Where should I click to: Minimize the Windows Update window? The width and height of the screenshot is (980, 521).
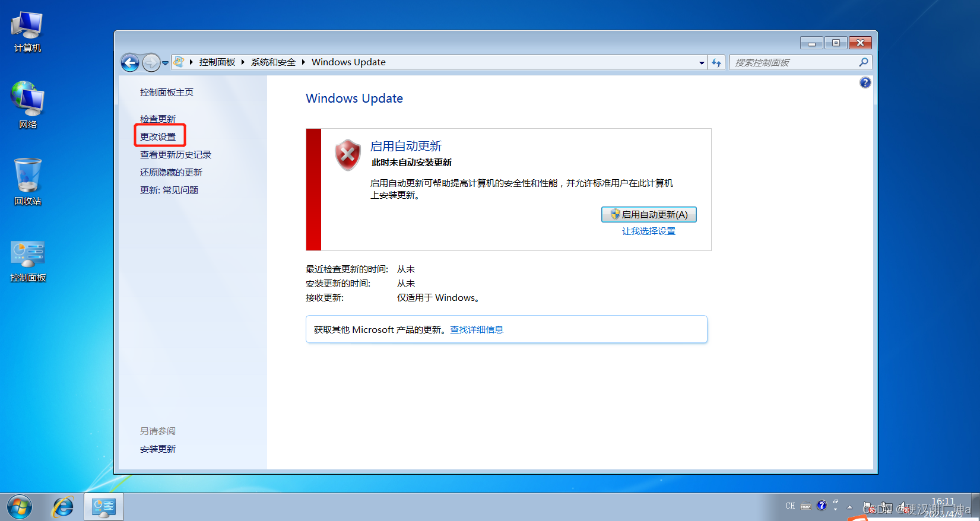[x=811, y=43]
